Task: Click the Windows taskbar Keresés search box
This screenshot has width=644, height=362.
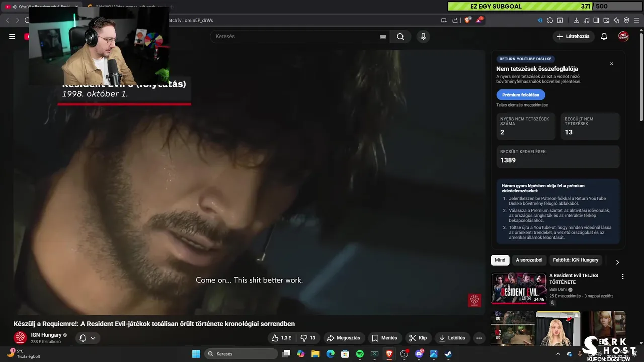Action: pyautogui.click(x=242, y=354)
